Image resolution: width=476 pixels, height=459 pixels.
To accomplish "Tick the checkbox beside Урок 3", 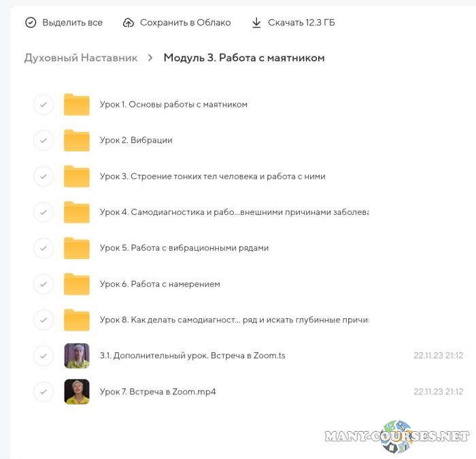I will click(44, 176).
